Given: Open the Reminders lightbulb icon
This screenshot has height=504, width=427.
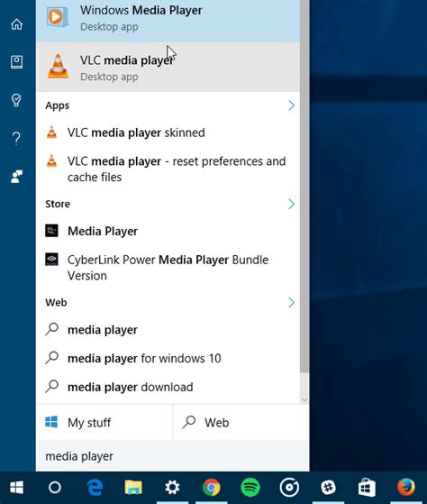Looking at the screenshot, I should click(x=17, y=100).
